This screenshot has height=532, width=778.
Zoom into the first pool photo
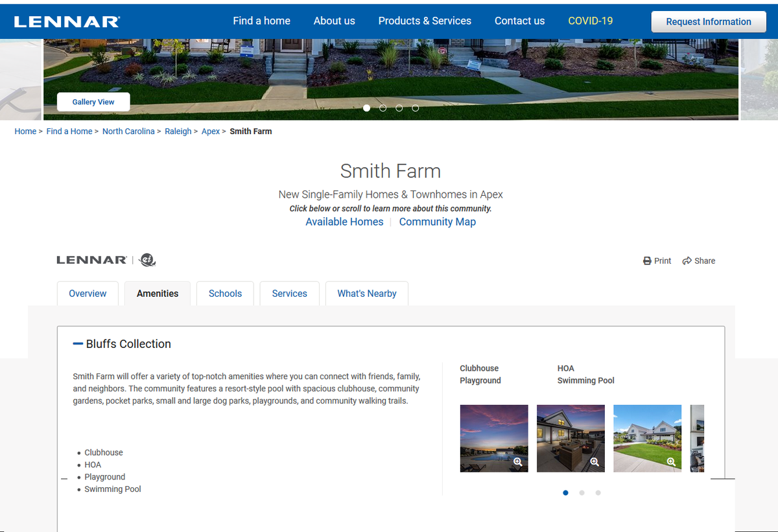[518, 461]
